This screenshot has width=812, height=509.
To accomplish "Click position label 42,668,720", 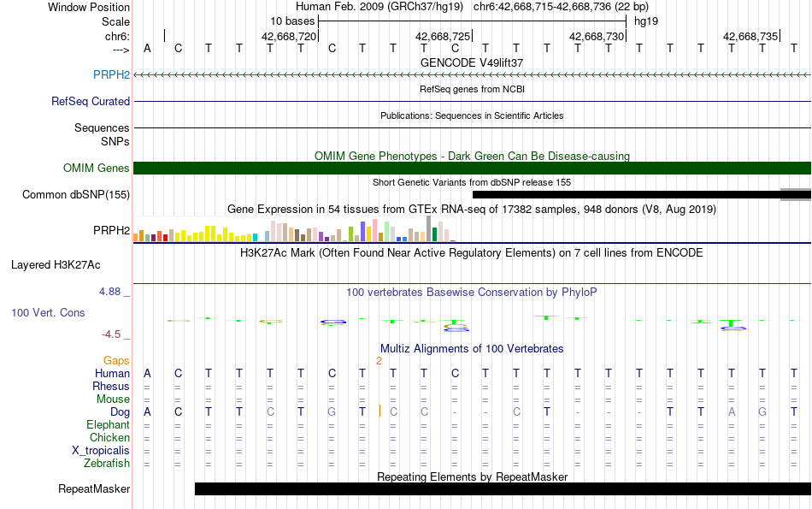I will click(x=288, y=36).
